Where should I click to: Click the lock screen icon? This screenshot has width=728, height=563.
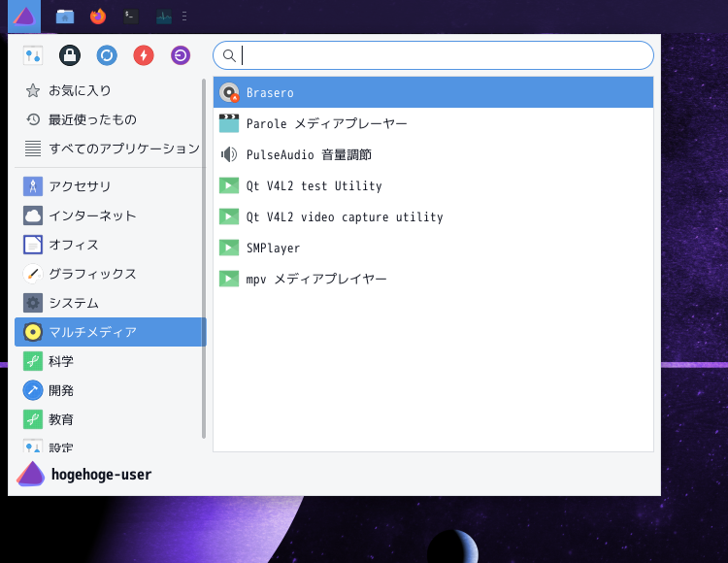click(70, 55)
